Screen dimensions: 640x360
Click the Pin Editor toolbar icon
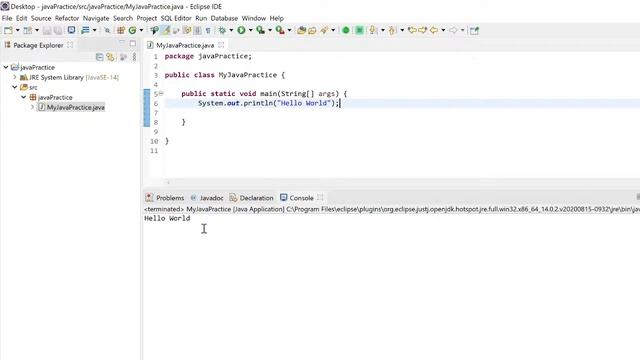coord(474,30)
